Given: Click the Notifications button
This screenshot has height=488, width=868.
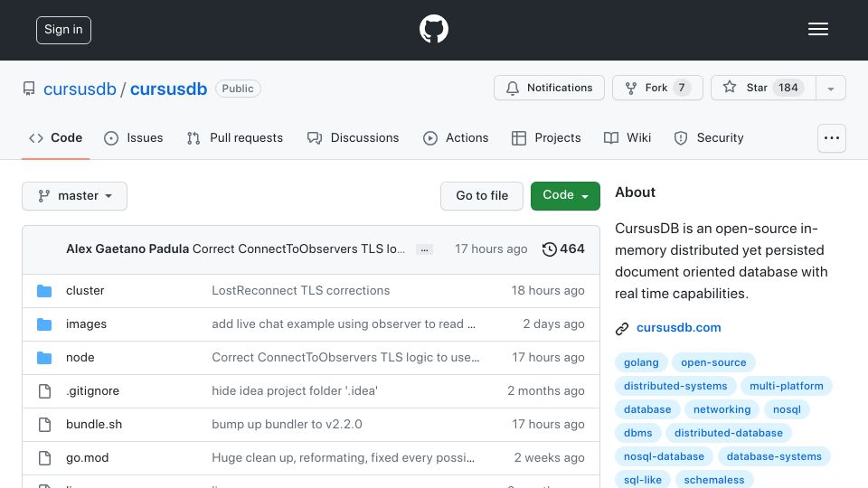Looking at the screenshot, I should (x=549, y=88).
